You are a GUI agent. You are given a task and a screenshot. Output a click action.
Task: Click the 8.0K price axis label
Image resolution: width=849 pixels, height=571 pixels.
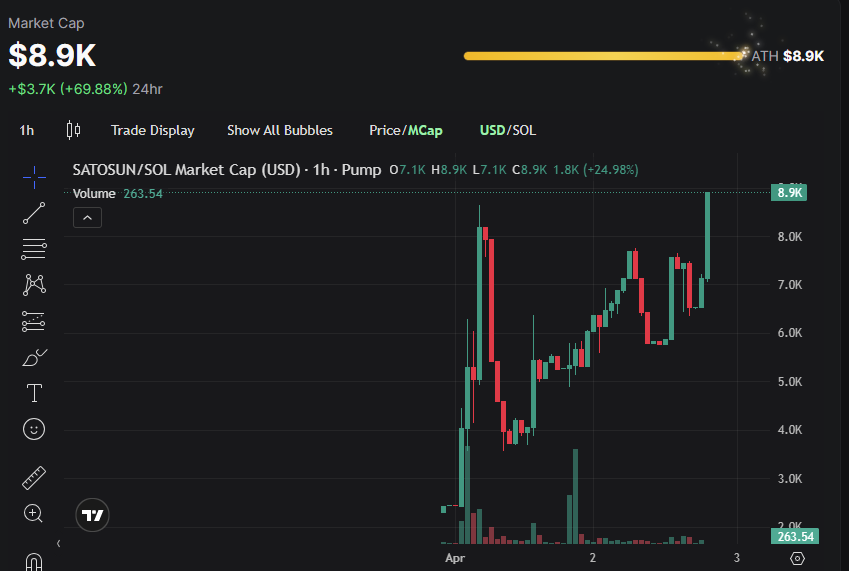pos(790,237)
